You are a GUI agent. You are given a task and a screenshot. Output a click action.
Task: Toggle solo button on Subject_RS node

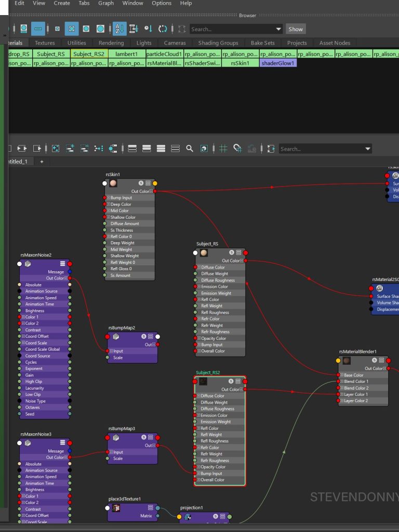coord(231,253)
